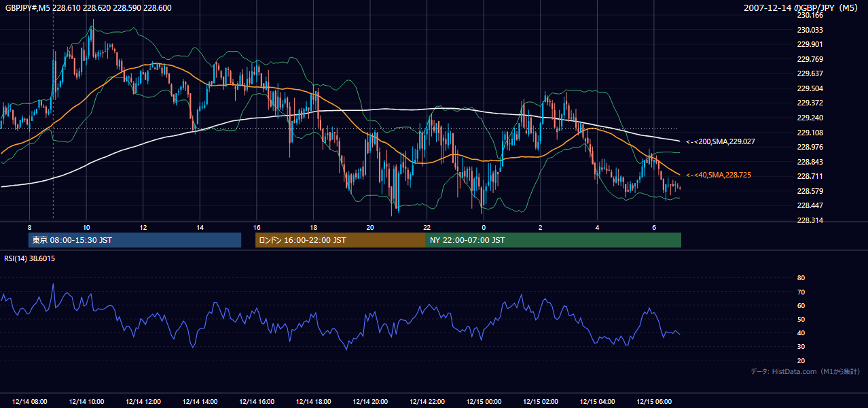Click the 12/14 14:00 time label
Screen dimensions: 868x408
coord(200,402)
